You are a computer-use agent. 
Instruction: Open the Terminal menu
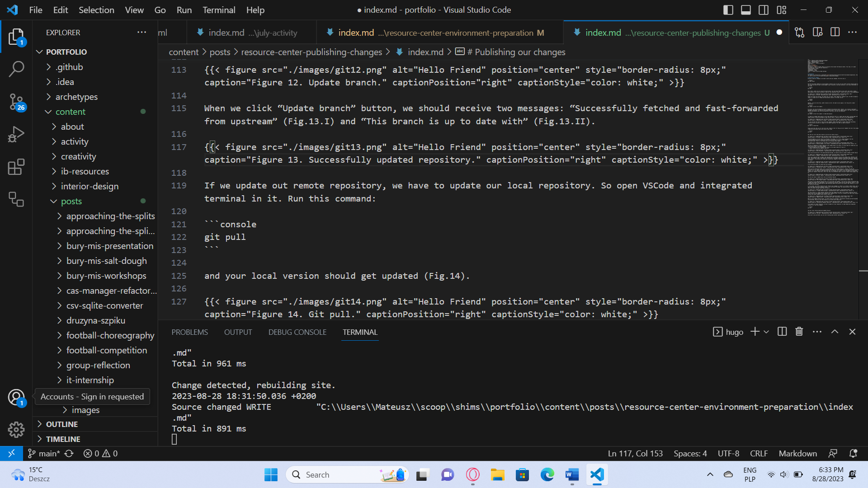click(x=219, y=10)
